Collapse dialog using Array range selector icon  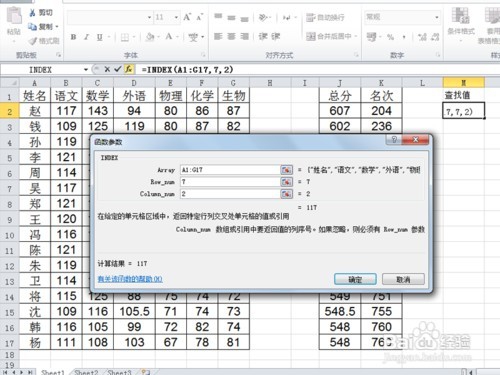click(286, 170)
